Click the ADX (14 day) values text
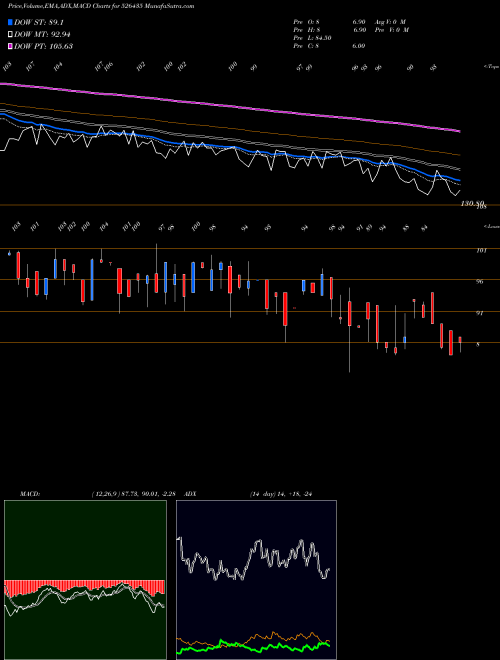500x660 pixels. tap(281, 494)
